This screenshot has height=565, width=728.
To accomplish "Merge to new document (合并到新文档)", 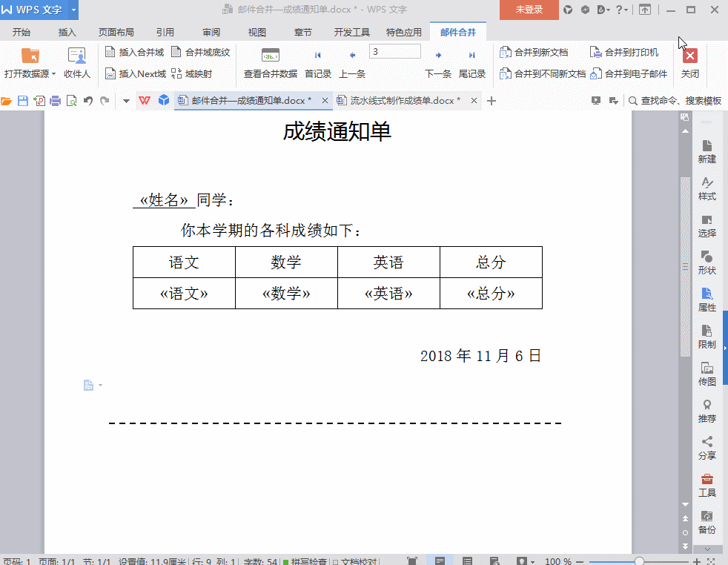I will click(x=534, y=53).
